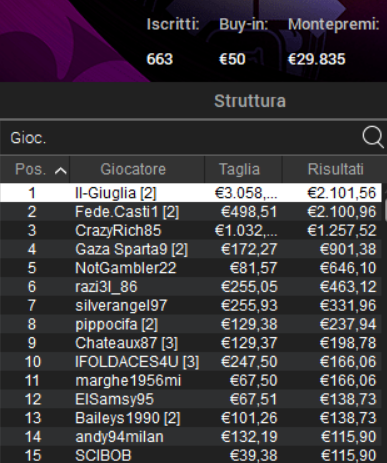Screen dimensions: 387x463
Task: Select razi3l_86 player row
Action: (191, 286)
